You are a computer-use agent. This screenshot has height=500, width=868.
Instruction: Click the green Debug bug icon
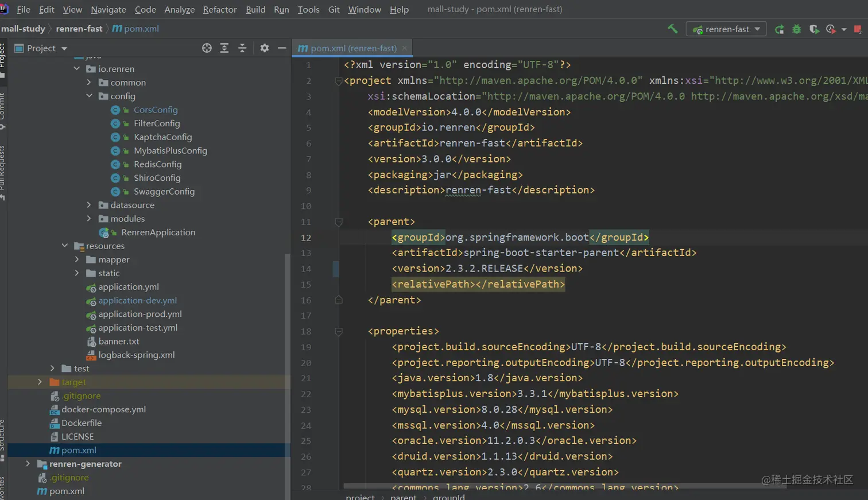point(796,29)
